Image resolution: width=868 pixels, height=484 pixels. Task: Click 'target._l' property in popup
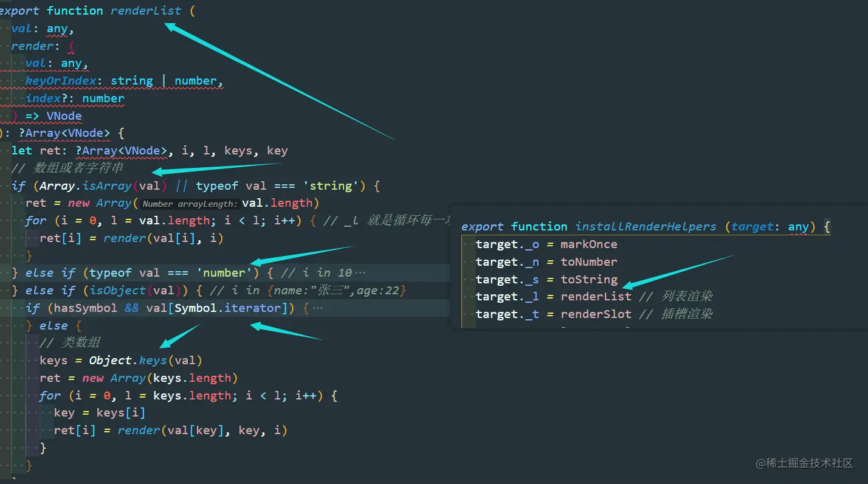508,297
